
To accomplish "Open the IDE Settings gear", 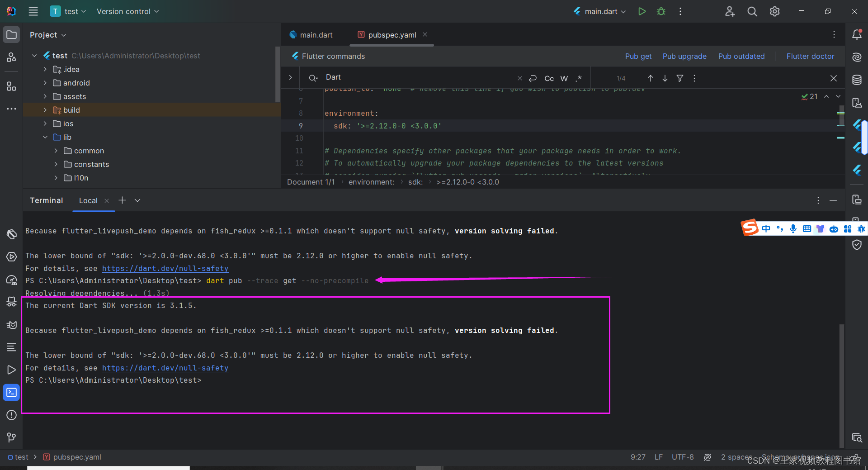I will tap(774, 11).
